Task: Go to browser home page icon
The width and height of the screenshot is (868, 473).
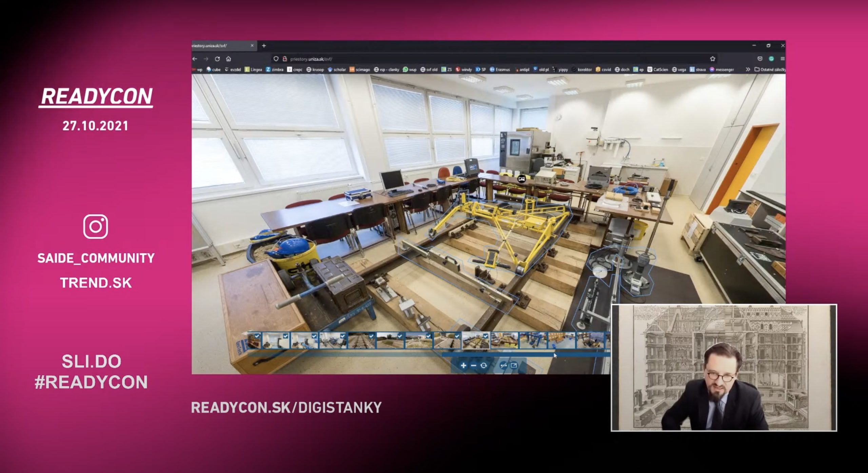Action: click(x=229, y=59)
